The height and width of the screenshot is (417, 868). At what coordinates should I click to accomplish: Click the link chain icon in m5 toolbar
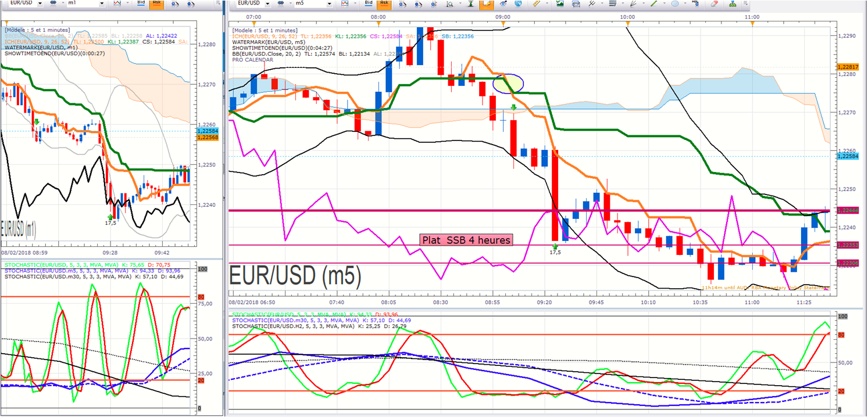281,3
